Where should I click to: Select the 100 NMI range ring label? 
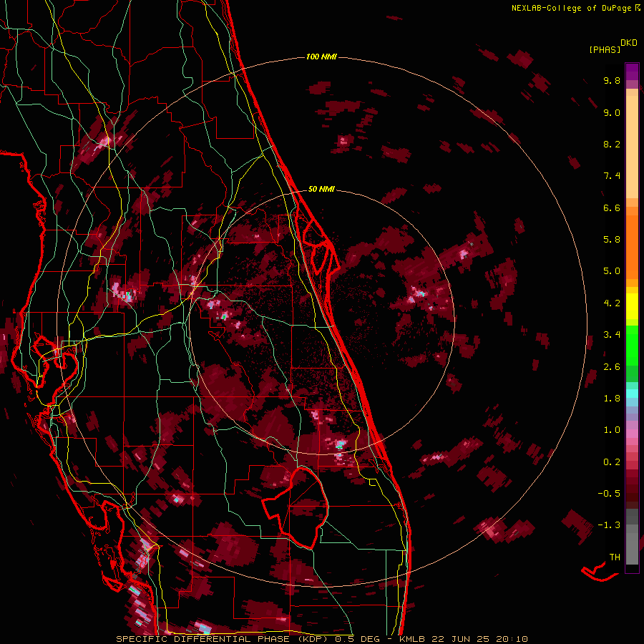(321, 57)
